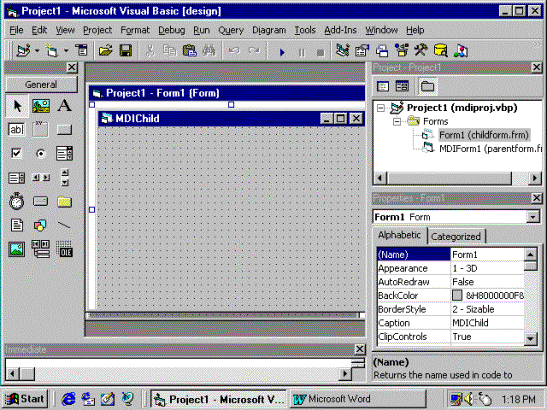
Task: Select the Timer control tool
Action: tap(16, 201)
